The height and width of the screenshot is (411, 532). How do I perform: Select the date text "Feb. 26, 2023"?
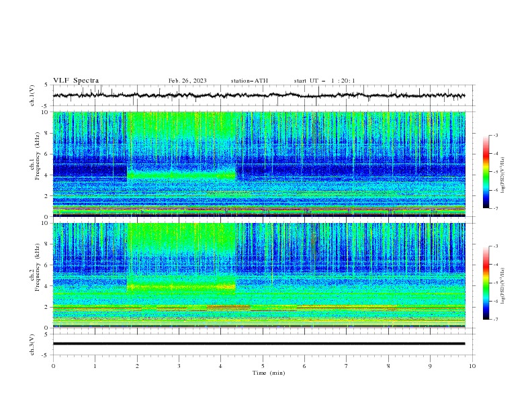(187, 81)
